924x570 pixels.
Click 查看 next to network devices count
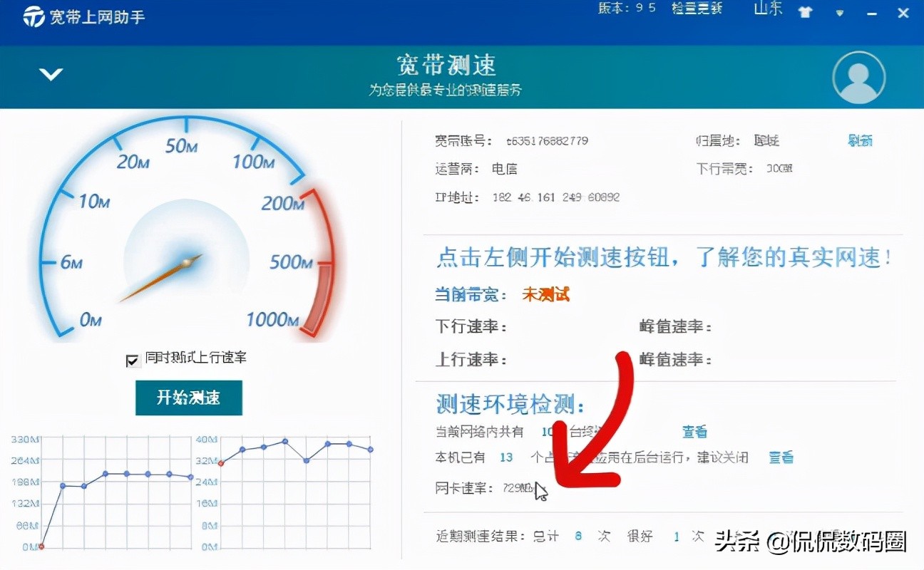pyautogui.click(x=694, y=431)
